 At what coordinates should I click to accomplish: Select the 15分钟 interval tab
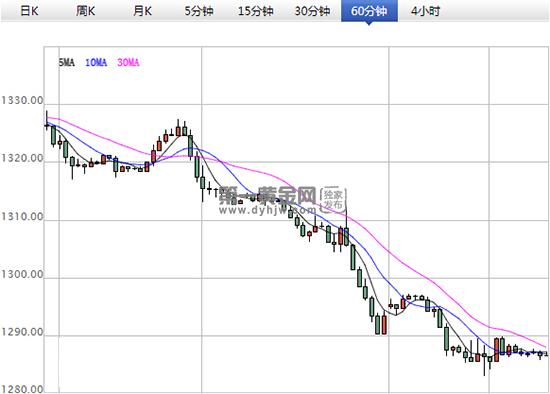pos(256,11)
